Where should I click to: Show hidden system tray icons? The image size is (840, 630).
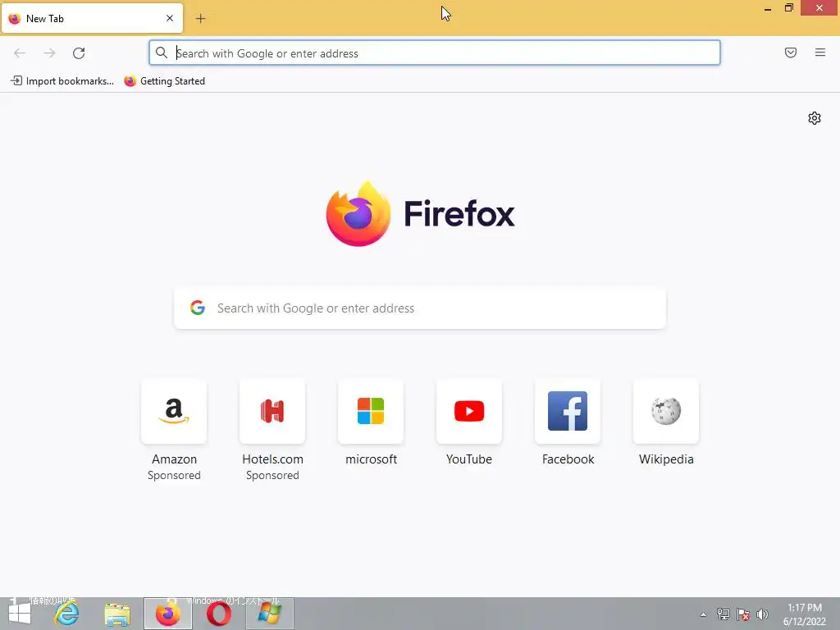click(703, 614)
